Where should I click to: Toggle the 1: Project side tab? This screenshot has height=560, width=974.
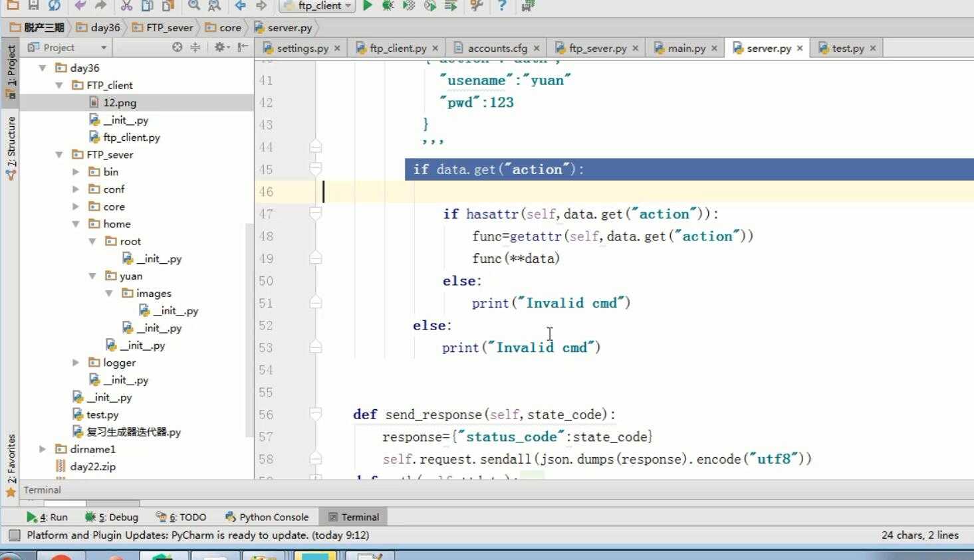pos(11,72)
